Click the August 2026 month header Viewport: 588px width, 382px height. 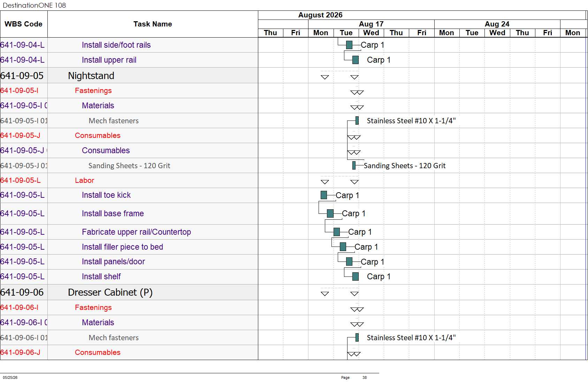pyautogui.click(x=320, y=15)
